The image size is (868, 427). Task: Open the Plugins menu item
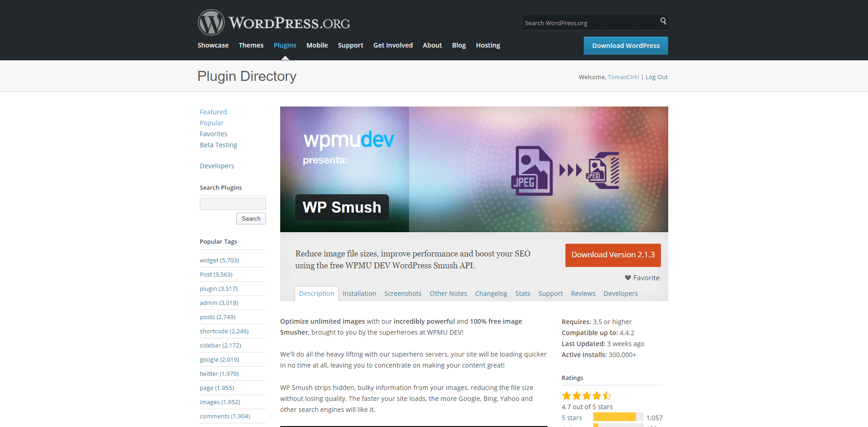[x=285, y=45]
